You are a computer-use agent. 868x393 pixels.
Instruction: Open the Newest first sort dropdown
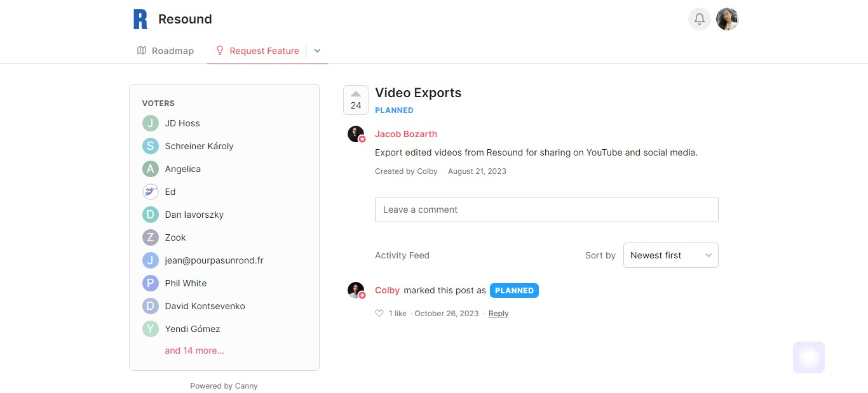pos(671,255)
